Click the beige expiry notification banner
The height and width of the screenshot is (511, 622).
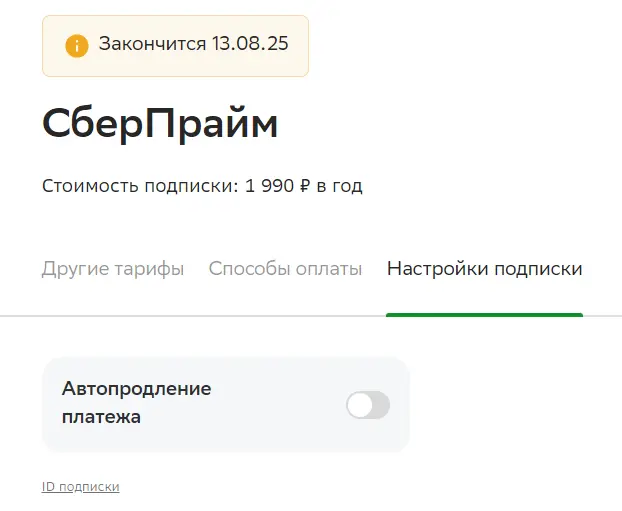click(175, 46)
